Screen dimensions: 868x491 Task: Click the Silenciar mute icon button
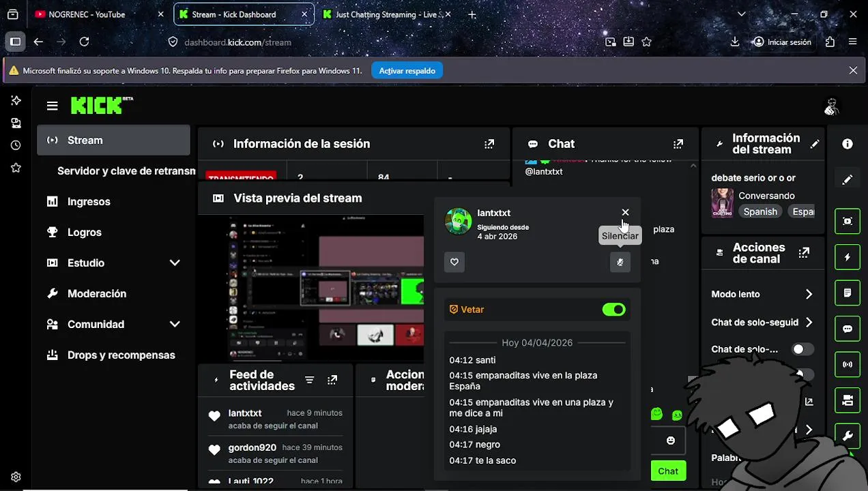pyautogui.click(x=620, y=262)
